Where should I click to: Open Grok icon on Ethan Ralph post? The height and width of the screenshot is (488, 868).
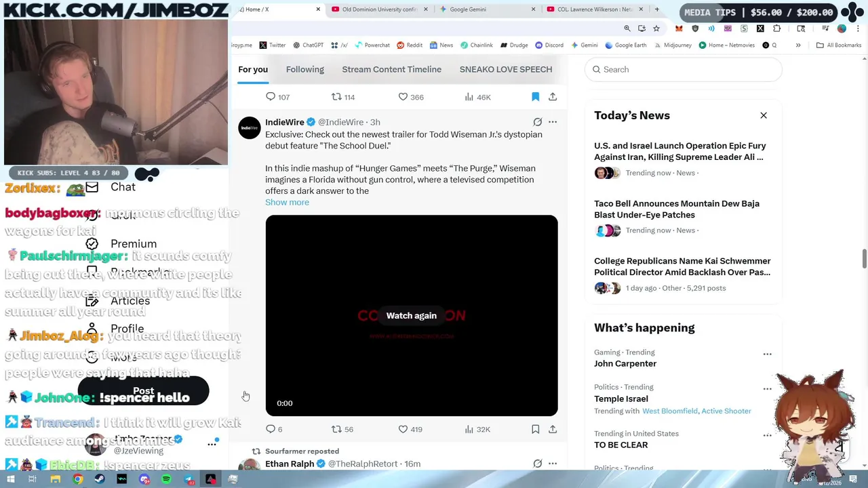[537, 464]
